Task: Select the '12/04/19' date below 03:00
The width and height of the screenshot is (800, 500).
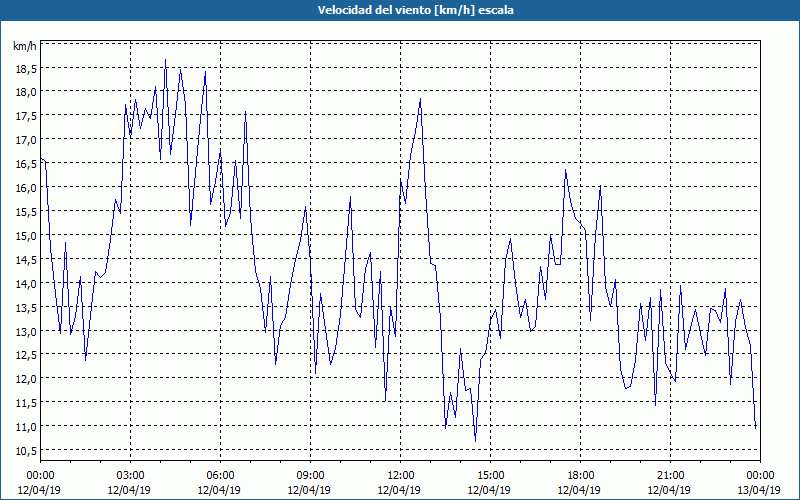Action: point(130,490)
